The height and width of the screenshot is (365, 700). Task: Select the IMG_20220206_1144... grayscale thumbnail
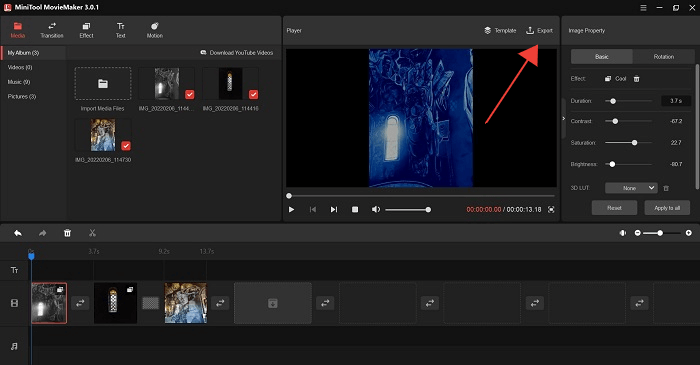point(167,83)
